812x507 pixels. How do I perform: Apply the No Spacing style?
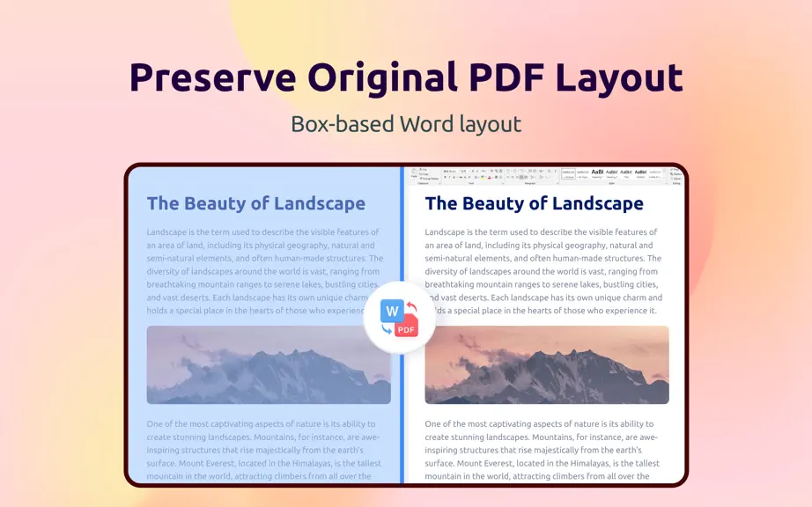click(583, 173)
